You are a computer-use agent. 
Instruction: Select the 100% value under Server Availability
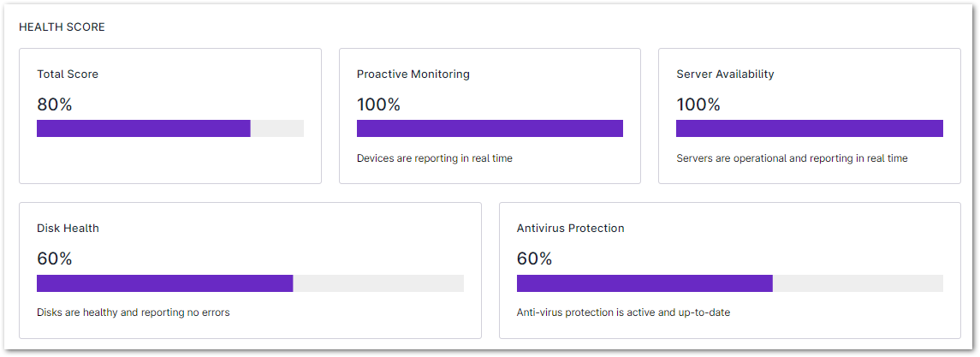pos(698,104)
